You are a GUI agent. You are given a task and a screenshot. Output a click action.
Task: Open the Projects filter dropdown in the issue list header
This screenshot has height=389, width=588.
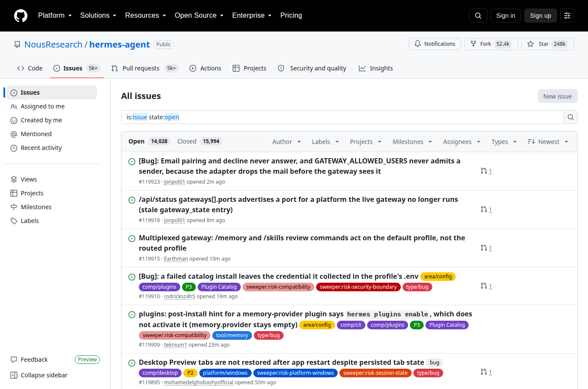click(366, 142)
